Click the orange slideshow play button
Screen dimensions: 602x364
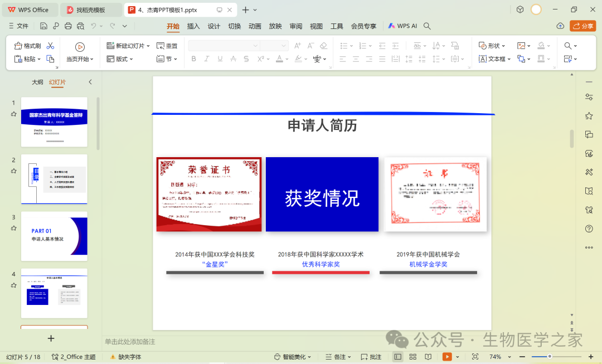tap(447, 357)
